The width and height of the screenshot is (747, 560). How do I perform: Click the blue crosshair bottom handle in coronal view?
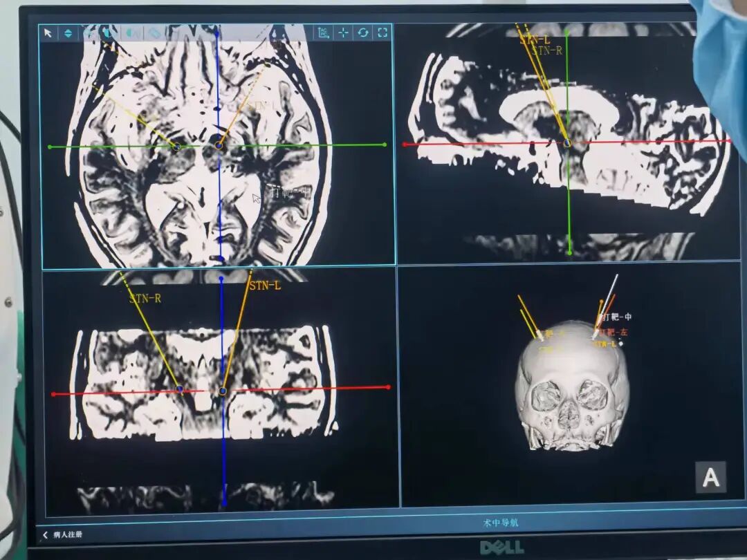224,504
